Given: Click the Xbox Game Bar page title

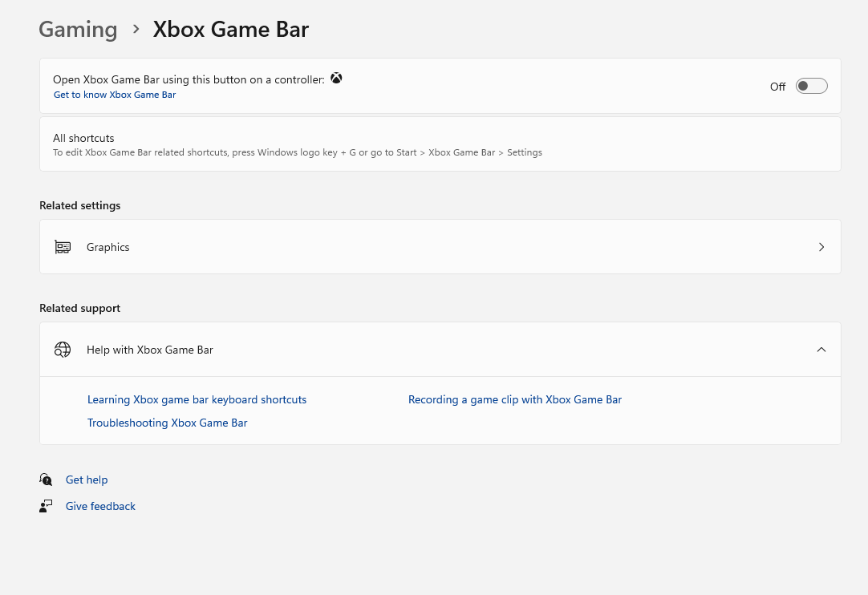Looking at the screenshot, I should [x=231, y=30].
